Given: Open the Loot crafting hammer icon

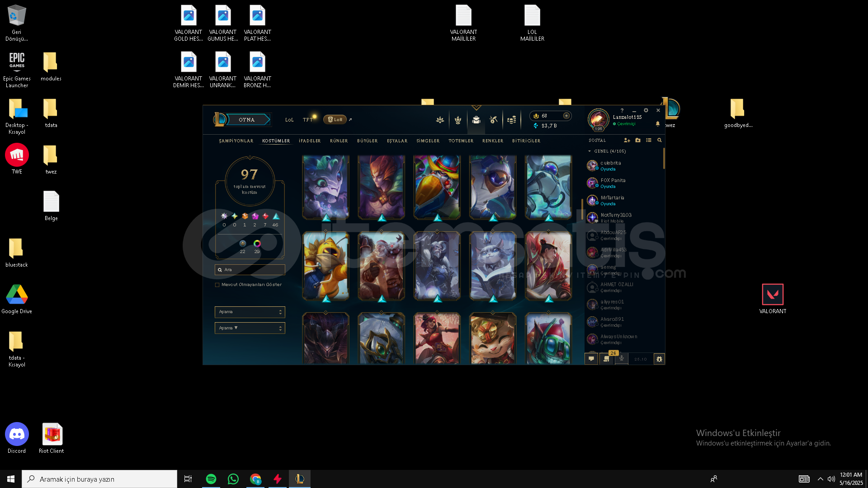Looking at the screenshot, I should pyautogui.click(x=493, y=120).
